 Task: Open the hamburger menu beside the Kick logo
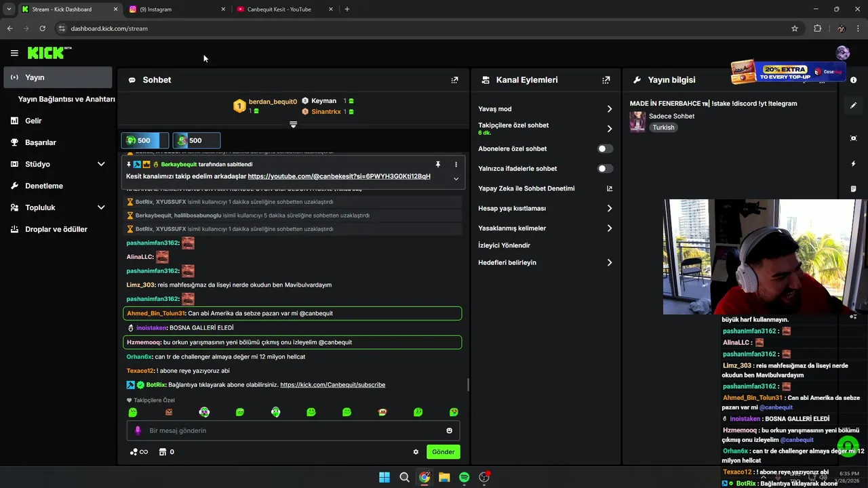pyautogui.click(x=14, y=53)
